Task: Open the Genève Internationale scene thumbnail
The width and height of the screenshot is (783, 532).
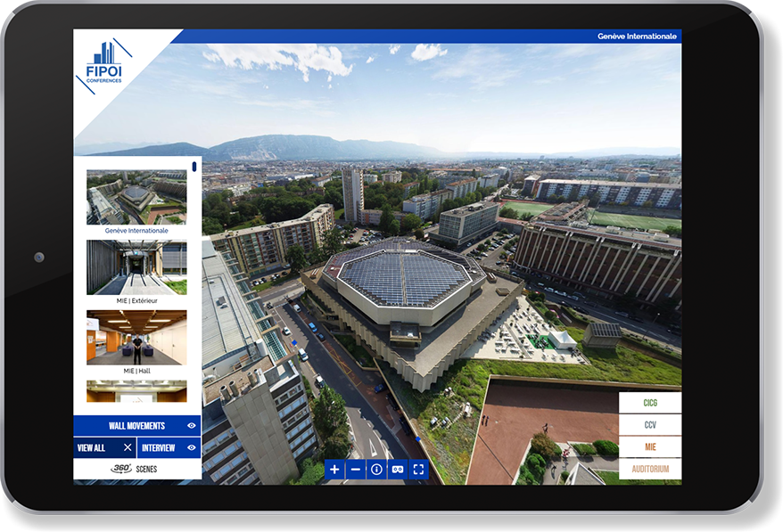Action: 136,197
